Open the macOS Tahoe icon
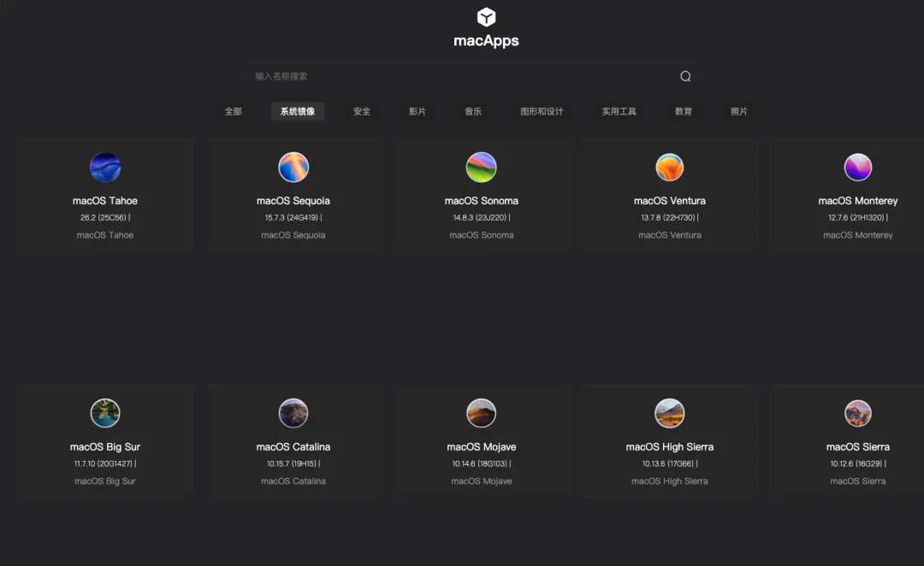The width and height of the screenshot is (924, 566). (x=105, y=168)
